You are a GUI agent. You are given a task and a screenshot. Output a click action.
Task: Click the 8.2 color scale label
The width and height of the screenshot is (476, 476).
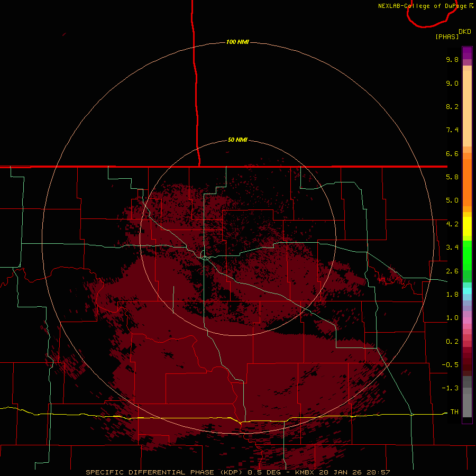pos(452,106)
